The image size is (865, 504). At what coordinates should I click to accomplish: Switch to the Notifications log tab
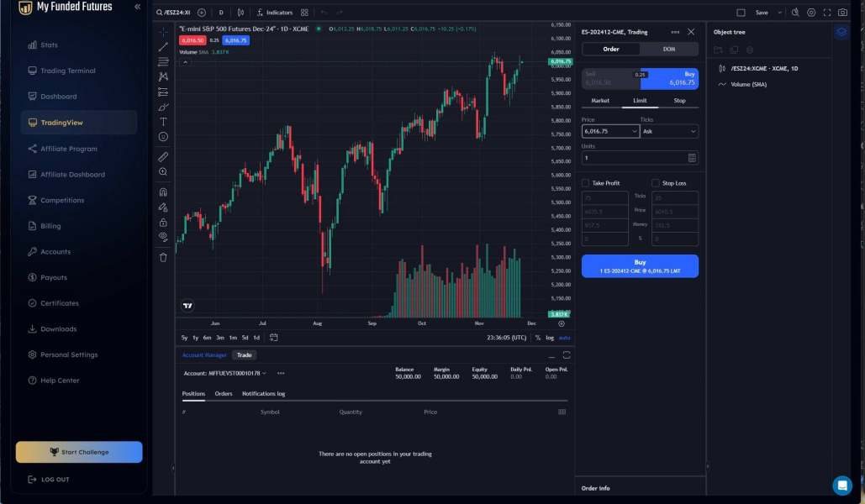point(264,394)
